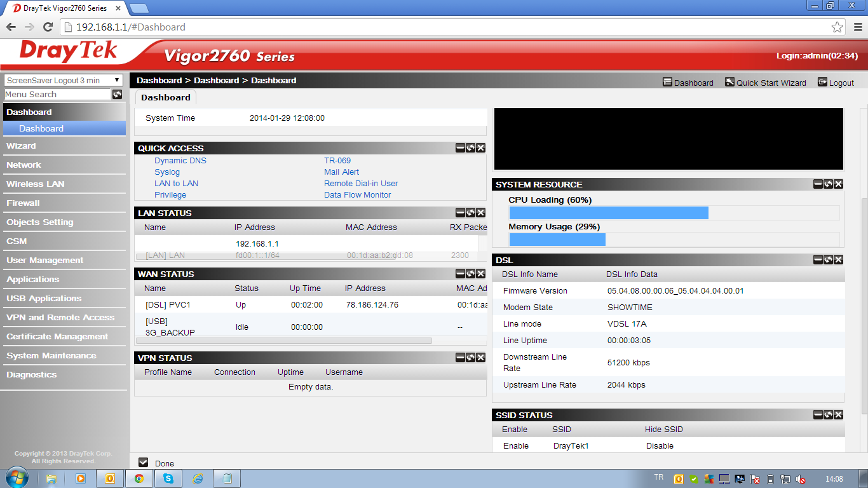Open Quick Start Wizard from top bar

point(766,83)
